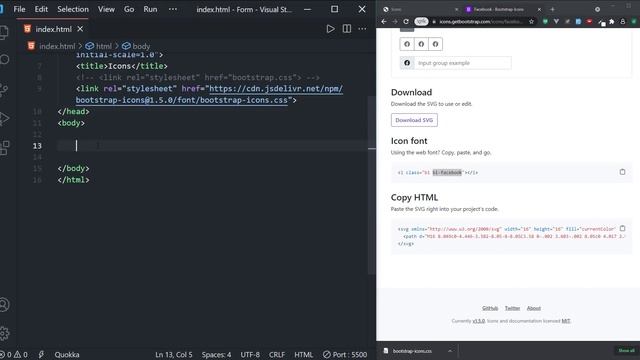Screen dimensions: 640x360
Task: Open the Run and Debug view
Action: (4, 118)
